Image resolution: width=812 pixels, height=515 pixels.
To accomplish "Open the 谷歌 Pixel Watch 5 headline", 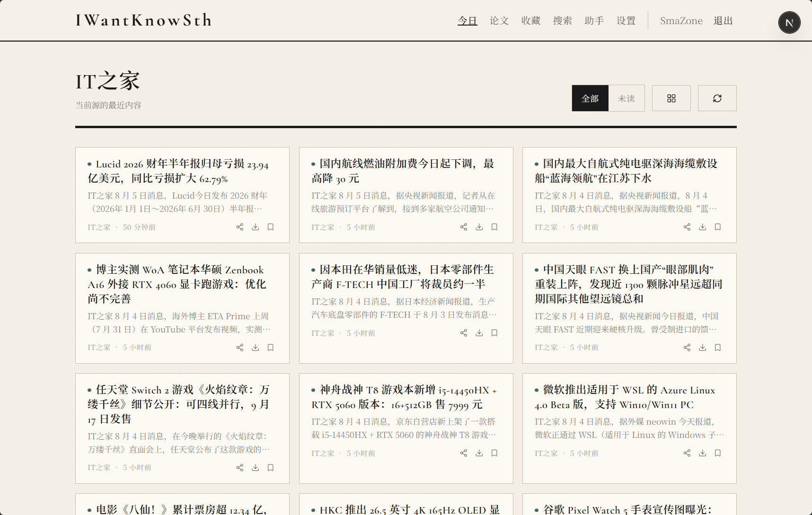I will click(623, 509).
